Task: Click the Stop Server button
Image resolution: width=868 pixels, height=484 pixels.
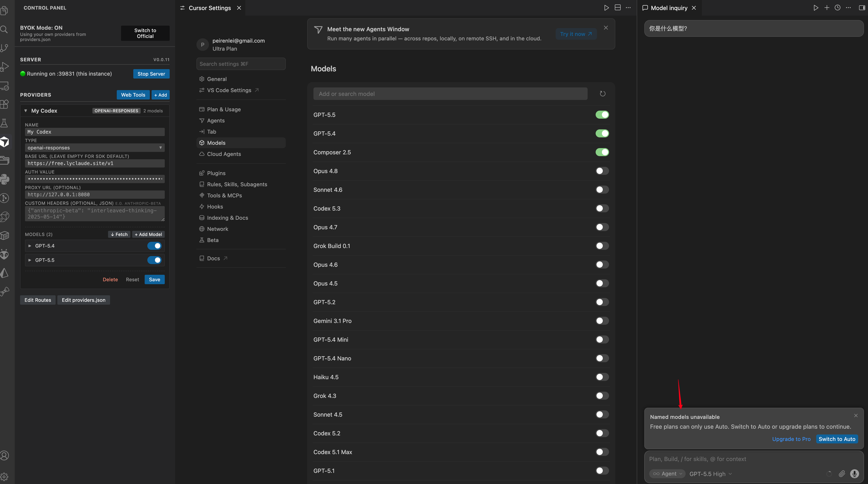Action: (x=151, y=74)
